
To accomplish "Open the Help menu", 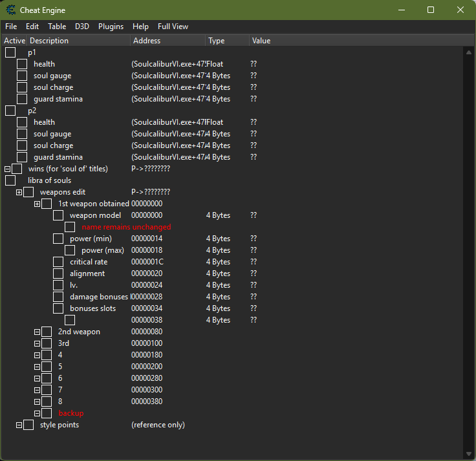I will point(140,27).
